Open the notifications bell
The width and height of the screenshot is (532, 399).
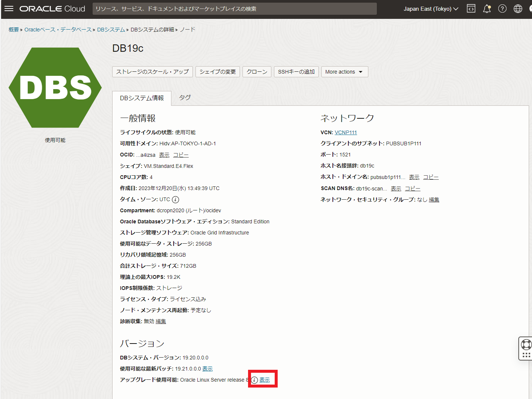486,9
